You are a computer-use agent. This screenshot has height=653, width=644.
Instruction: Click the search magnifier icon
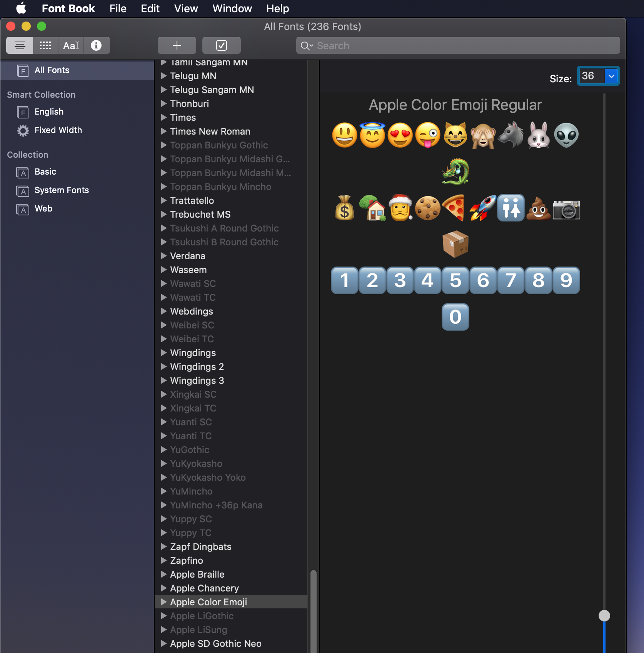pyautogui.click(x=306, y=46)
